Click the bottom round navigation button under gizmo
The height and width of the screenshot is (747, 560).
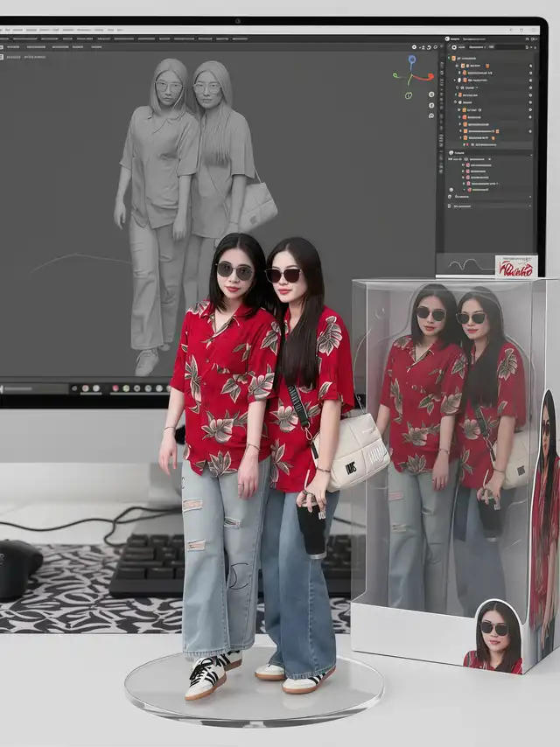(x=431, y=115)
